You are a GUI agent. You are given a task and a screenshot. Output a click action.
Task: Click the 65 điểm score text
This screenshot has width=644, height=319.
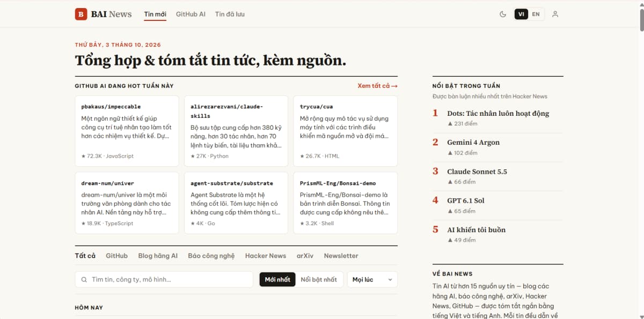[462, 211]
